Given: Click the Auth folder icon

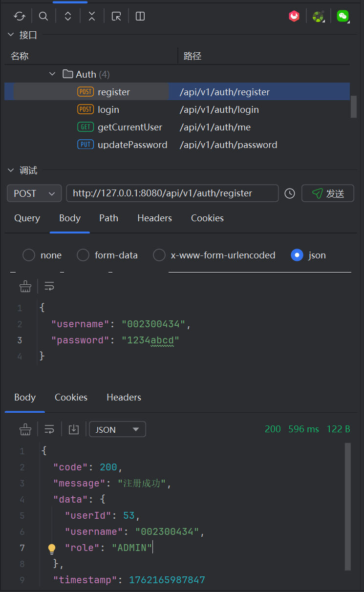Looking at the screenshot, I should tap(68, 74).
